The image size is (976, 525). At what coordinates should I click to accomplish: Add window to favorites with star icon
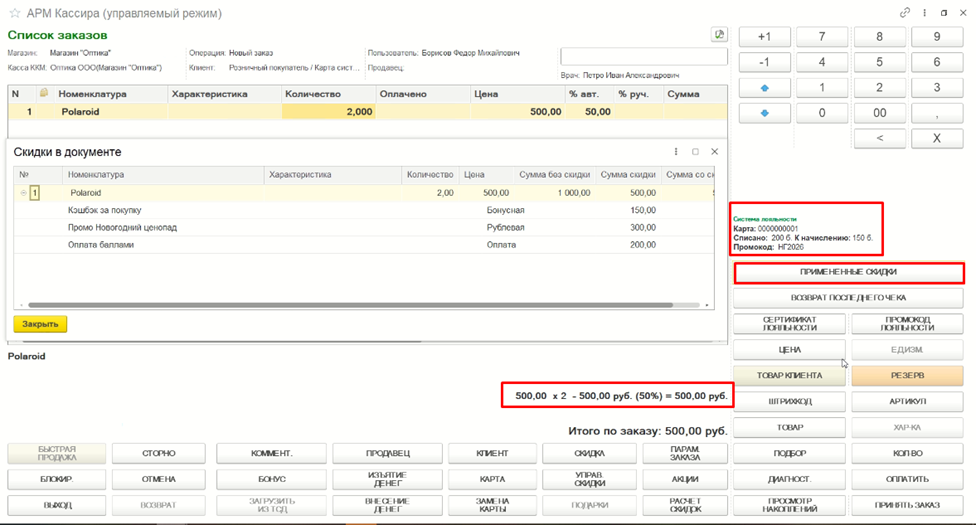point(14,13)
